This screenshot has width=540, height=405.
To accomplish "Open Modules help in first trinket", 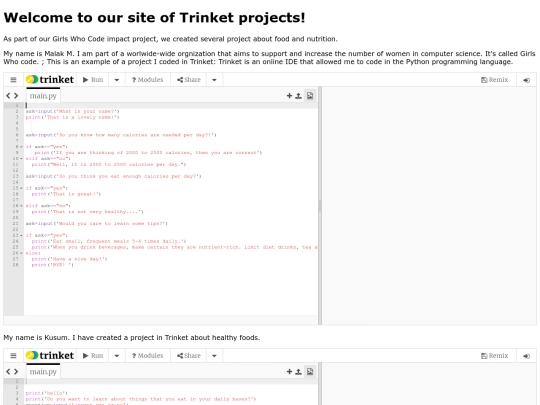I will coord(148,80).
